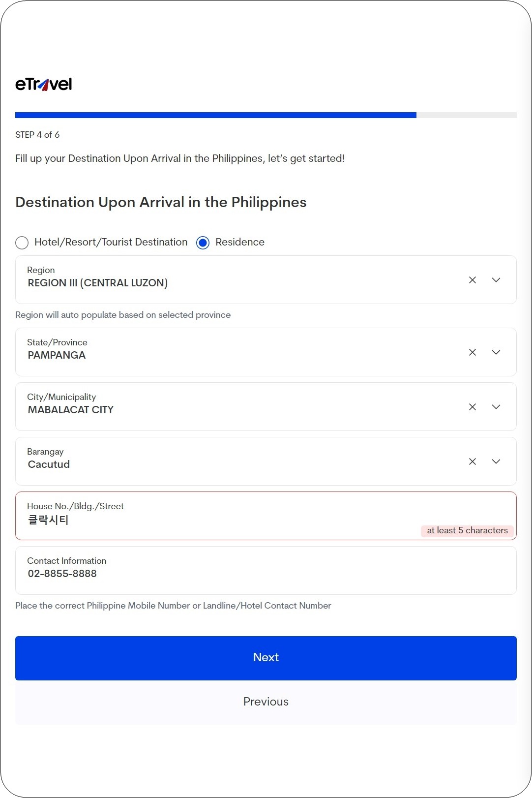Click the eTravel logo
Viewport: 532px width, 798px height.
pos(44,84)
